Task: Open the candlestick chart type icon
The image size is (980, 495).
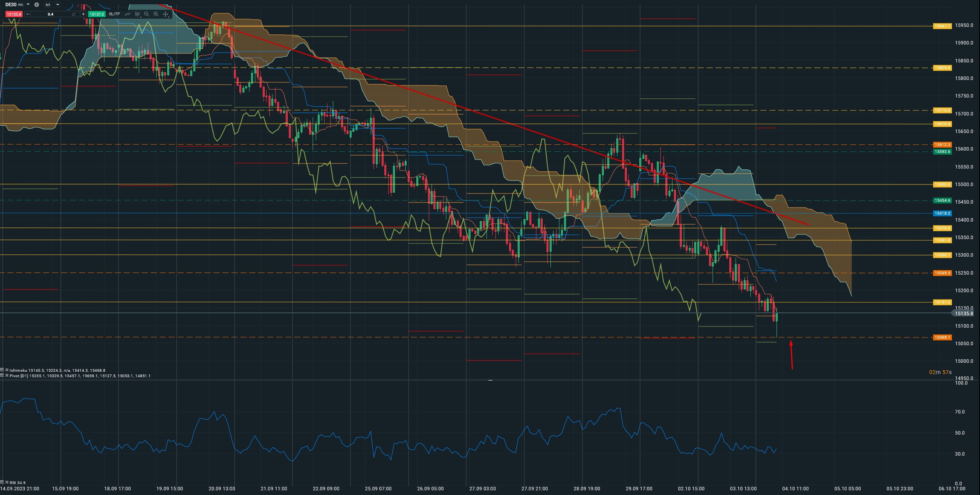Action: pyautogui.click(x=137, y=14)
